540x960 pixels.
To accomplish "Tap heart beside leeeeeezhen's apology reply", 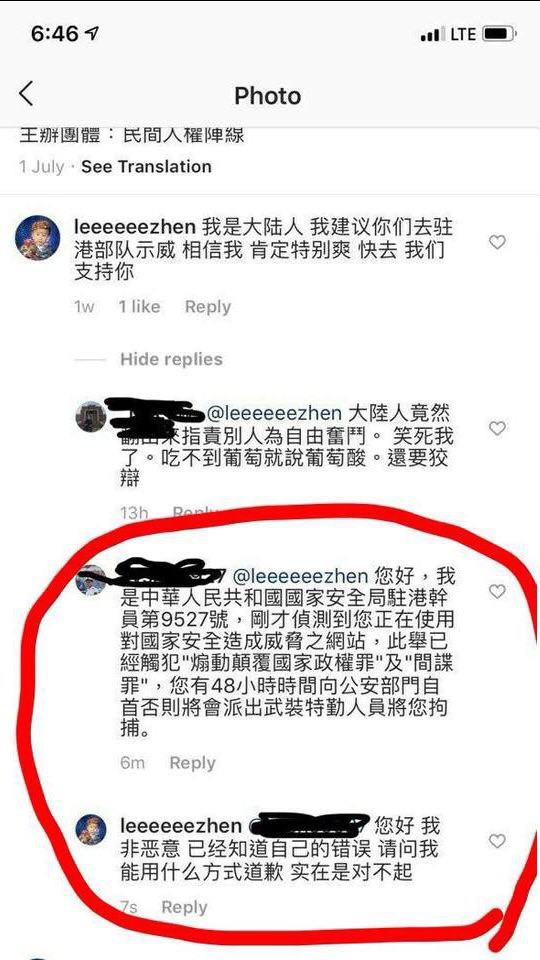I will (x=497, y=841).
